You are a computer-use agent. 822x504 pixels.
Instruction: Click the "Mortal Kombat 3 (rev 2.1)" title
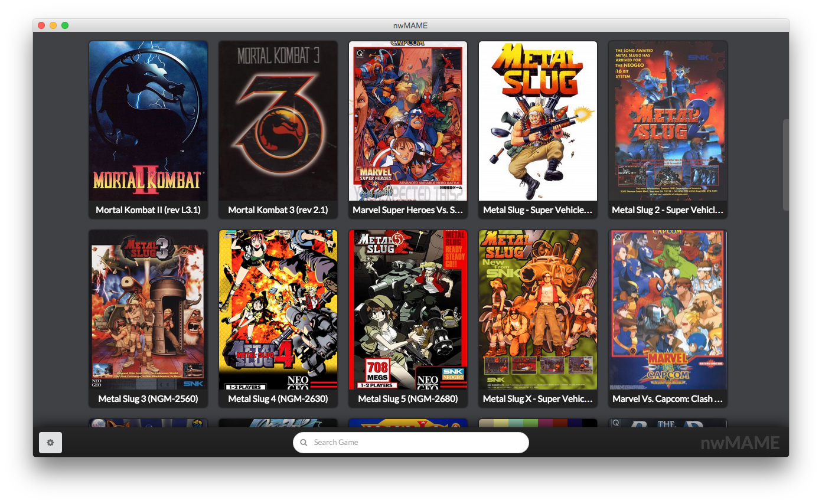click(278, 210)
